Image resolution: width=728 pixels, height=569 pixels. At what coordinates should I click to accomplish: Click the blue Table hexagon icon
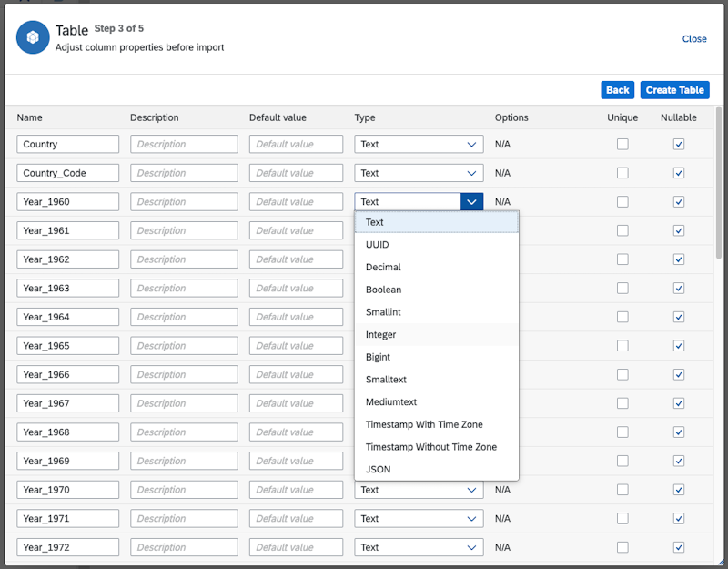click(33, 37)
